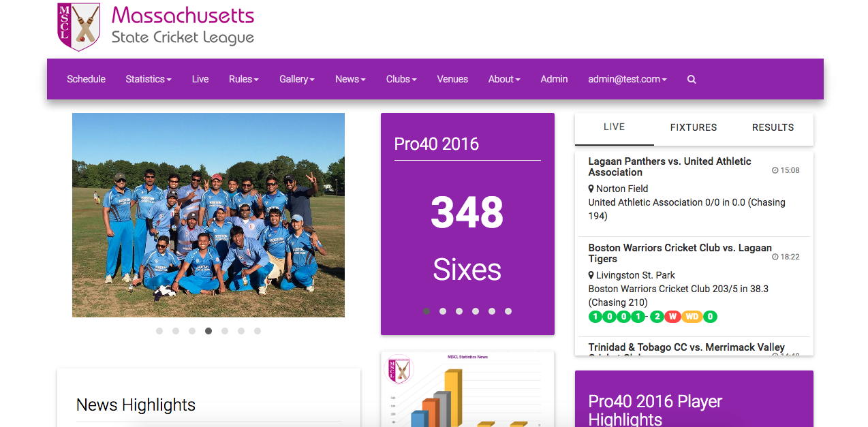Expand the Statistics dropdown menu
Screen dimensions: 868x427
pyautogui.click(x=148, y=80)
